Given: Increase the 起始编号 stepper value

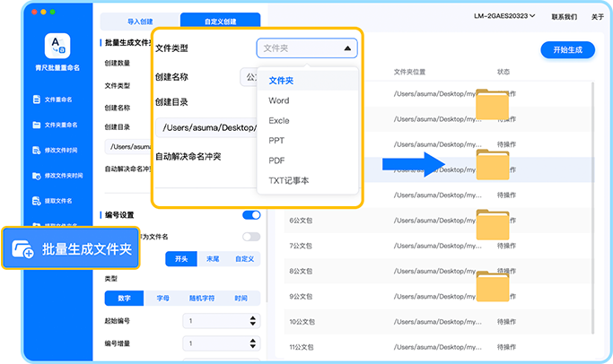Looking at the screenshot, I should pyautogui.click(x=250, y=316).
